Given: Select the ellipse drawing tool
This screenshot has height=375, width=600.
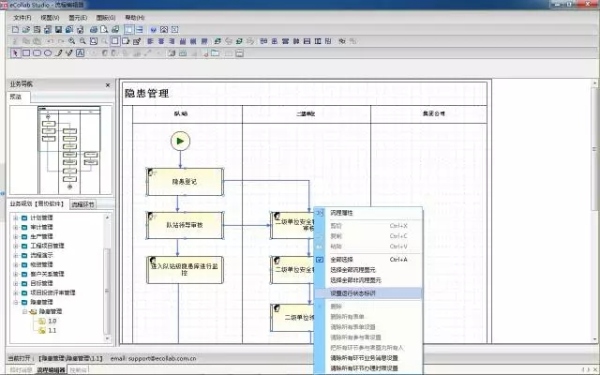Looking at the screenshot, I should [x=47, y=53].
